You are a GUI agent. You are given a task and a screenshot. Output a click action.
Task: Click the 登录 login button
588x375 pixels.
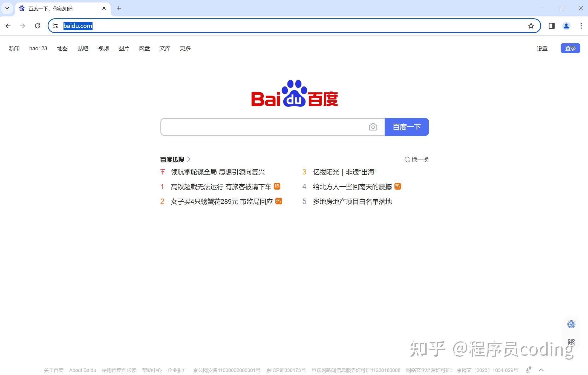[570, 48]
